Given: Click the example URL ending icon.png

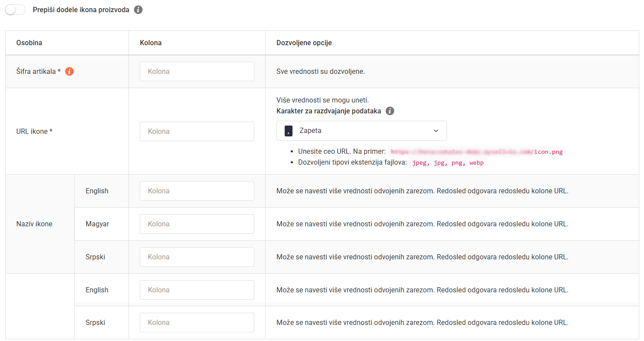Looking at the screenshot, I should pos(477,152).
